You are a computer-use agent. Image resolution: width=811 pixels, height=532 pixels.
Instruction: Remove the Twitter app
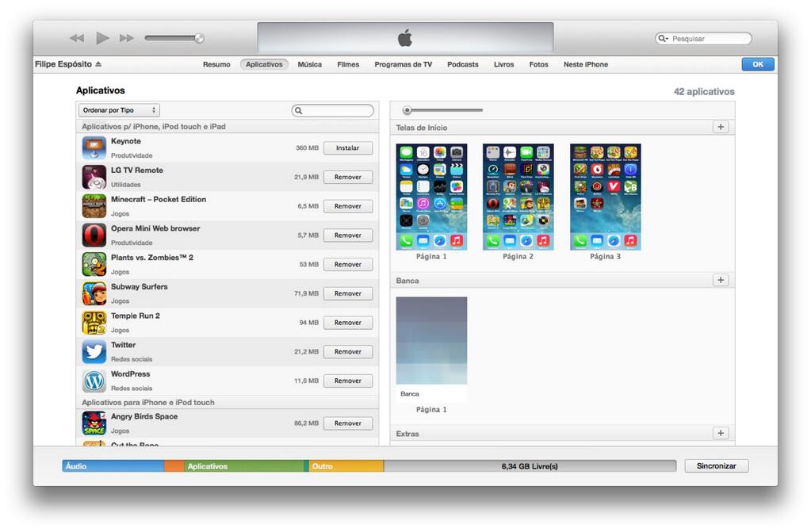(x=347, y=351)
